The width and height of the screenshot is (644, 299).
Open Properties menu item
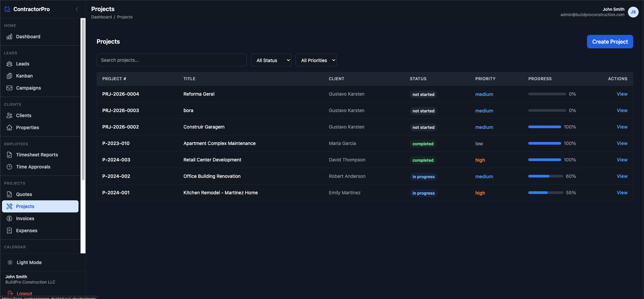point(40,128)
